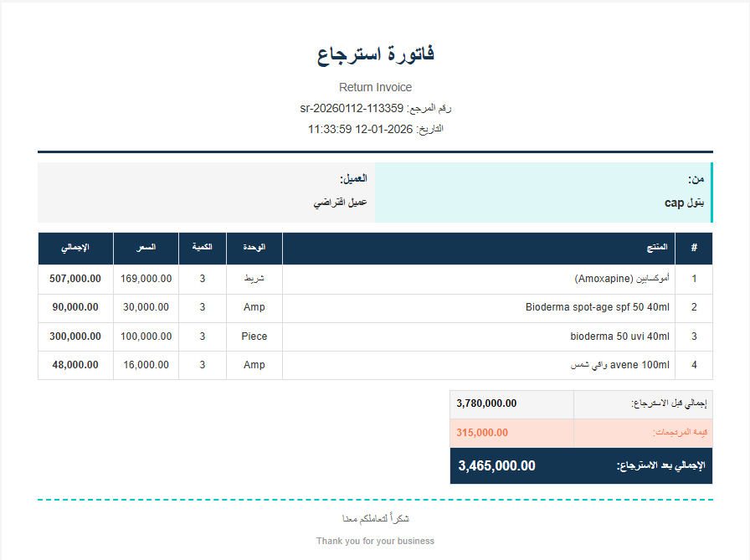Viewport: 750px width, 560px height.
Task: Click row number 4
Action: [x=694, y=365]
